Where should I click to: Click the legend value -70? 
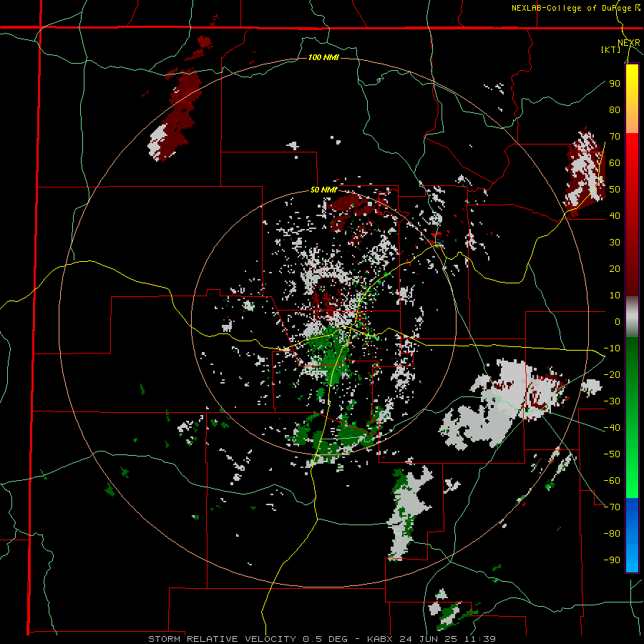point(612,507)
